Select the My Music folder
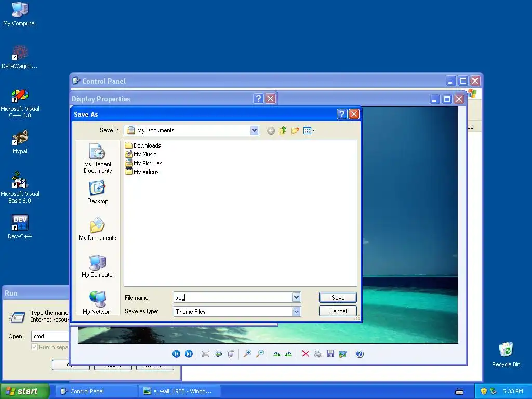This screenshot has width=532, height=399. coord(141,154)
